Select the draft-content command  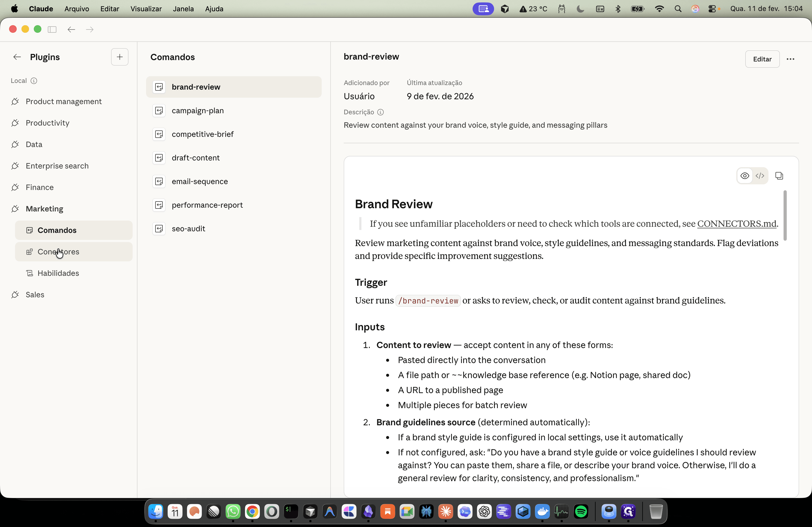click(x=234, y=158)
